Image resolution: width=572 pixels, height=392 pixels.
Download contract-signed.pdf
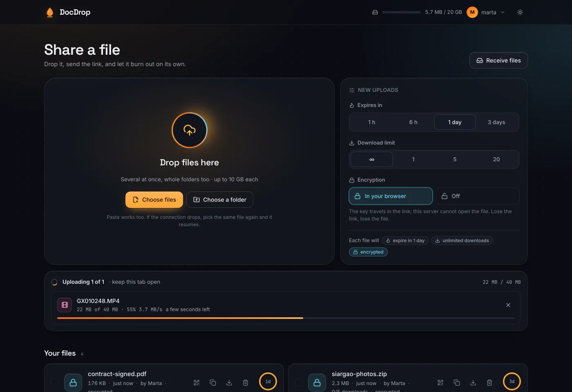[229, 383]
